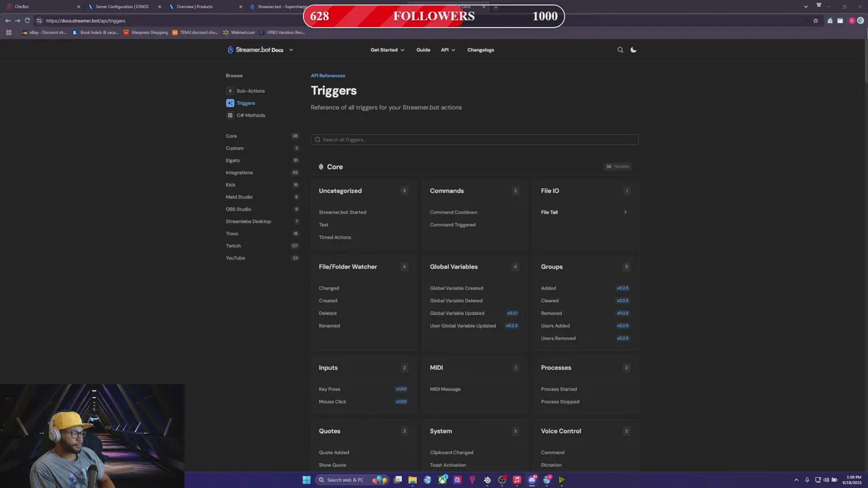Open the Walmart.com bookmark
The width and height of the screenshot is (868, 488).
coord(239,32)
